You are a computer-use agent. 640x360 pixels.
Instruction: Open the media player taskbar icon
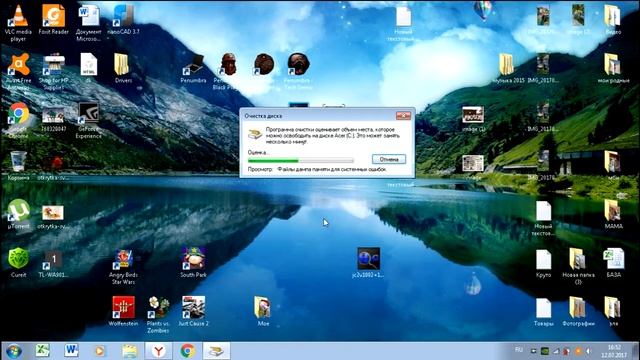(100, 351)
